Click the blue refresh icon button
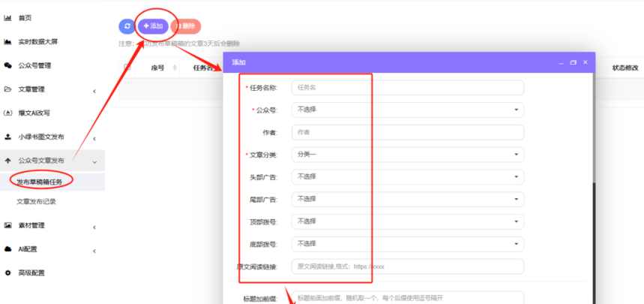Viewport: 644px width, 304px height. pos(127,26)
